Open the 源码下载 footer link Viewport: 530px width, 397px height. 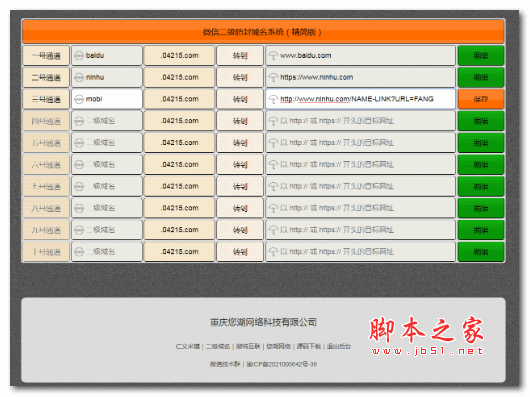309,346
